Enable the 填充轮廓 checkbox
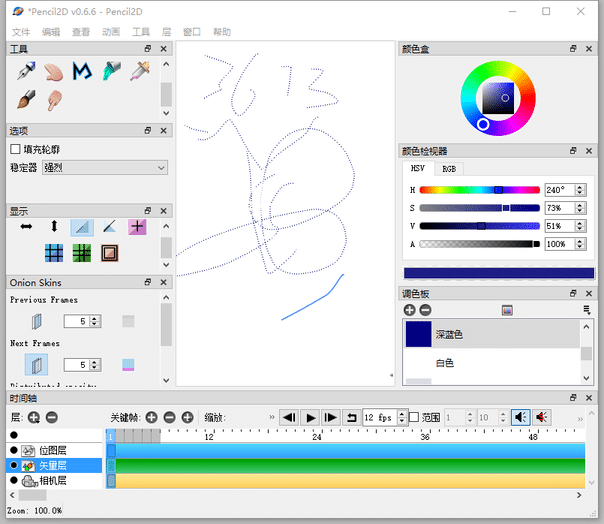 point(15,149)
